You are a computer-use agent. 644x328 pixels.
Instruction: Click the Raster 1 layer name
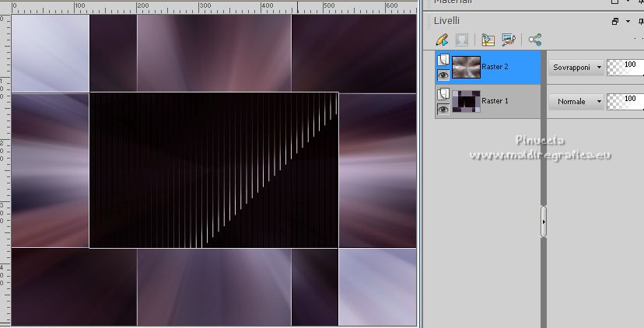pos(495,101)
